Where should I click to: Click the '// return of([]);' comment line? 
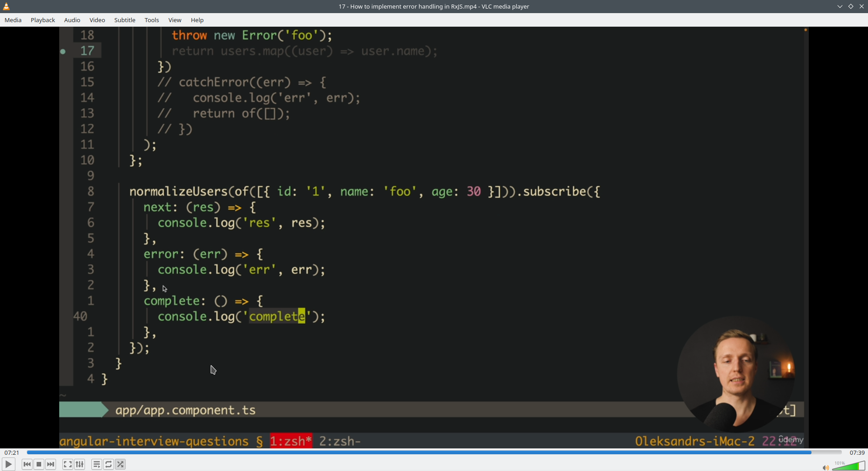224,113
